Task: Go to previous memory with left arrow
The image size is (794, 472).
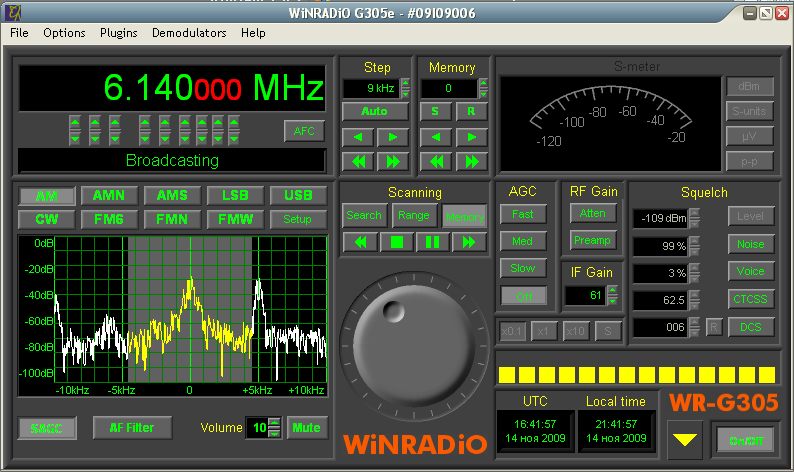Action: coord(435,137)
